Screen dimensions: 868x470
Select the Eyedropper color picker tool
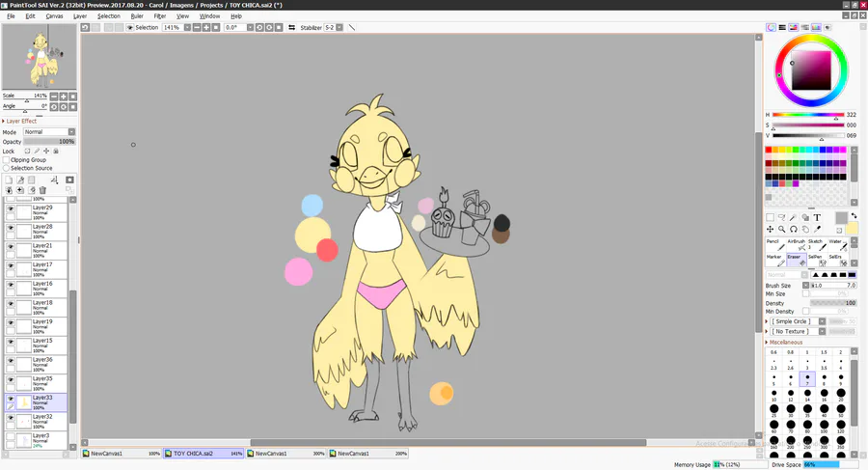click(817, 229)
